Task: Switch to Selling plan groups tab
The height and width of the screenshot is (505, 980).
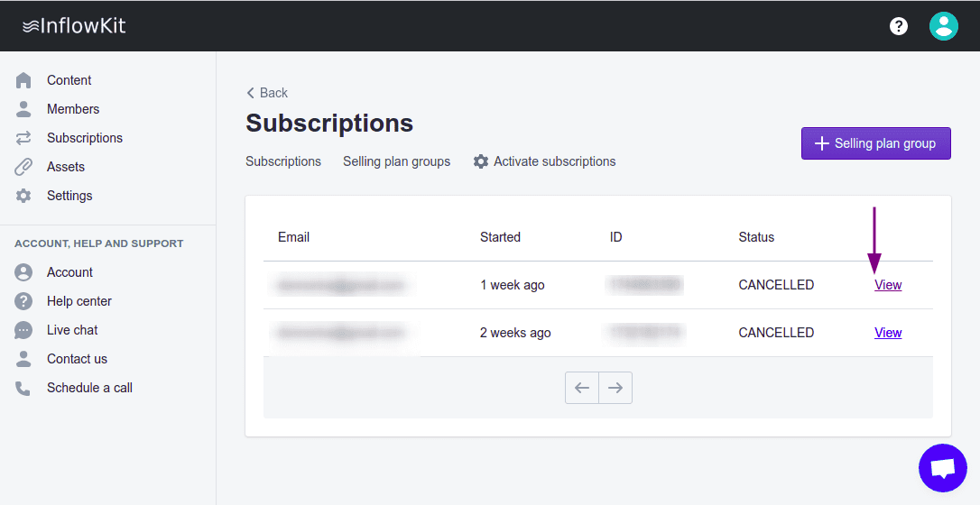Action: click(x=396, y=161)
